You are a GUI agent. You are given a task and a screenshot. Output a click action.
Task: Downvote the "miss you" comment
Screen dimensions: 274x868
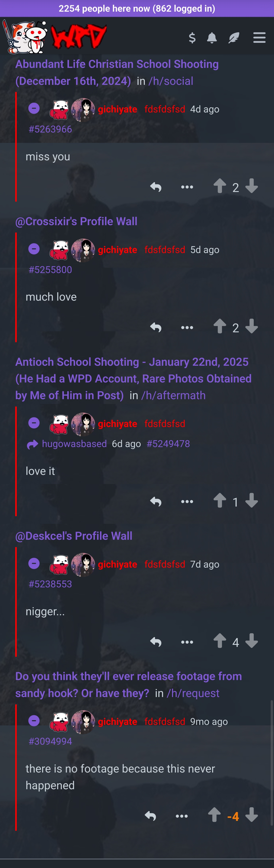click(x=251, y=186)
